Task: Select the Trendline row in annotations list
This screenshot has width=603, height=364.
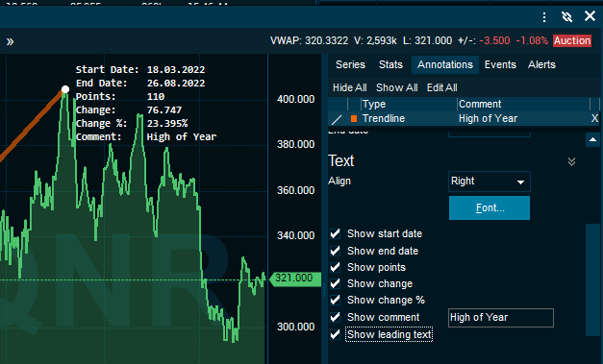Action: (464, 118)
